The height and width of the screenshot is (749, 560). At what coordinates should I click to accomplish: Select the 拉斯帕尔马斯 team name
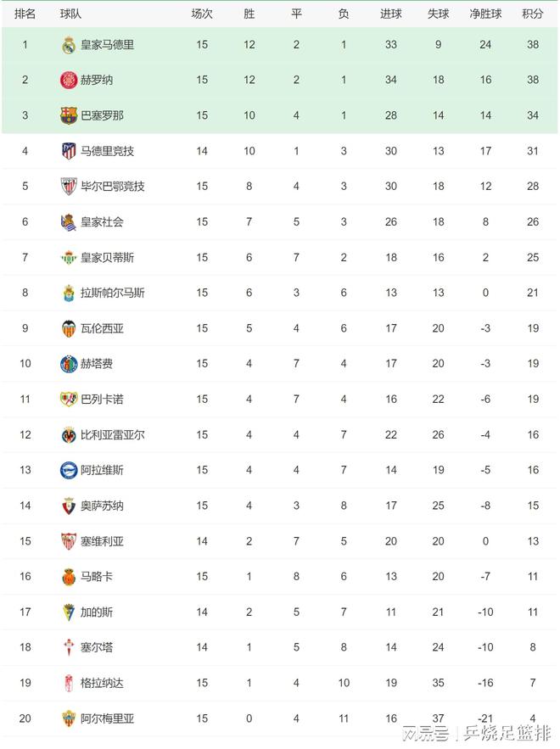pyautogui.click(x=112, y=293)
